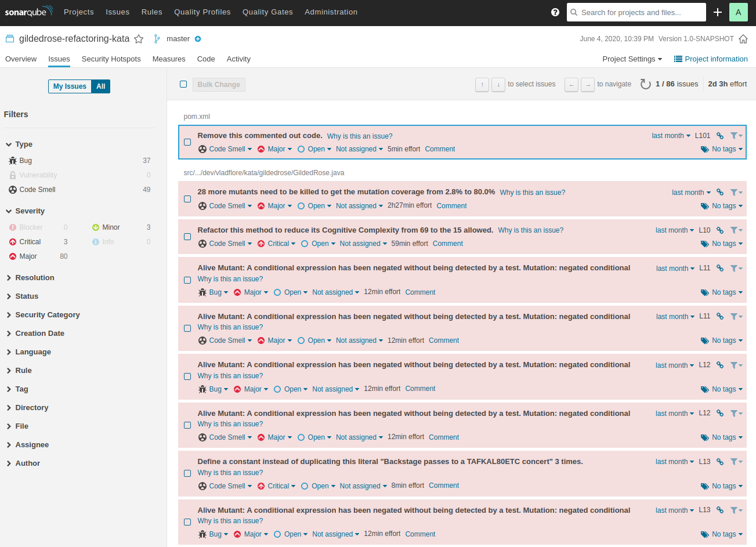Filter by Critical severity

39,242
